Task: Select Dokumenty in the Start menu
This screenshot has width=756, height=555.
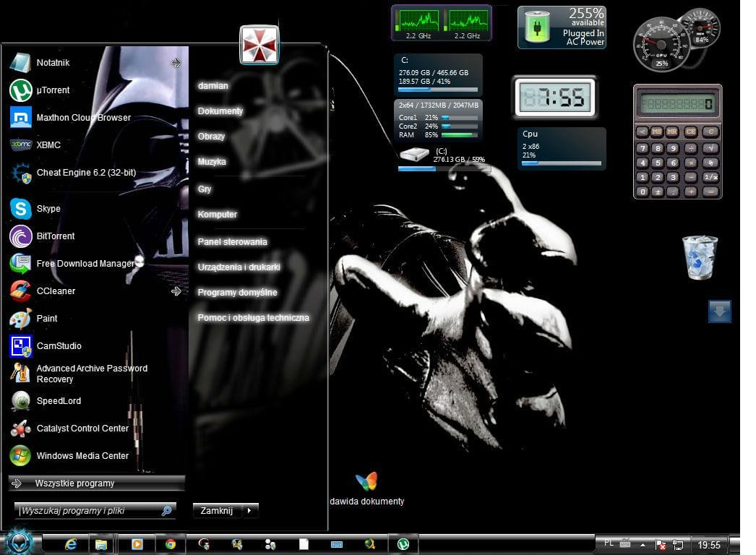Action: point(220,111)
